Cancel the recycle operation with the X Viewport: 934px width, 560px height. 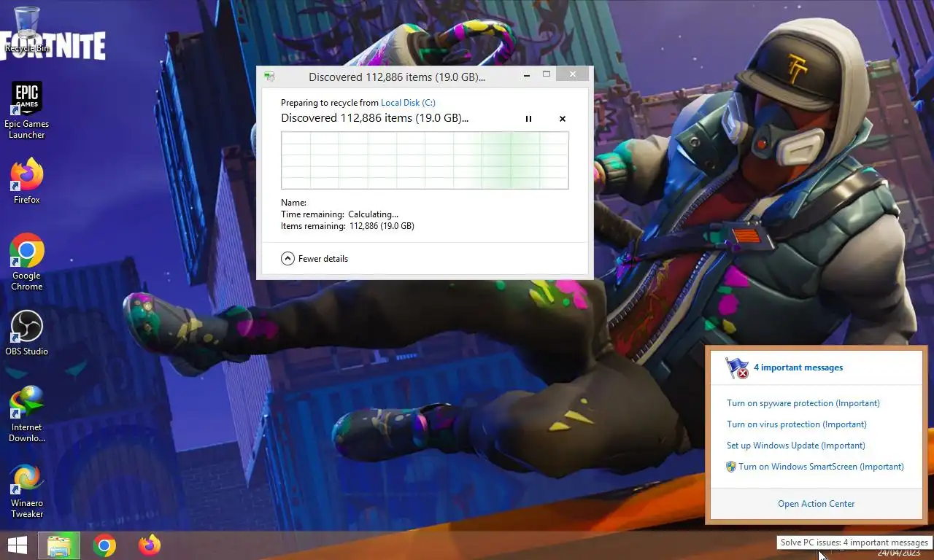click(563, 119)
